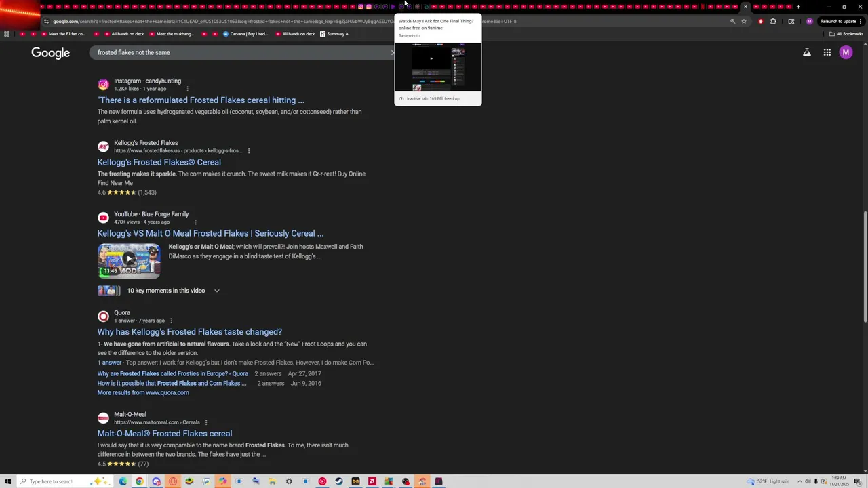
Task: Open 'More results from www.quora.com'
Action: (x=143, y=392)
